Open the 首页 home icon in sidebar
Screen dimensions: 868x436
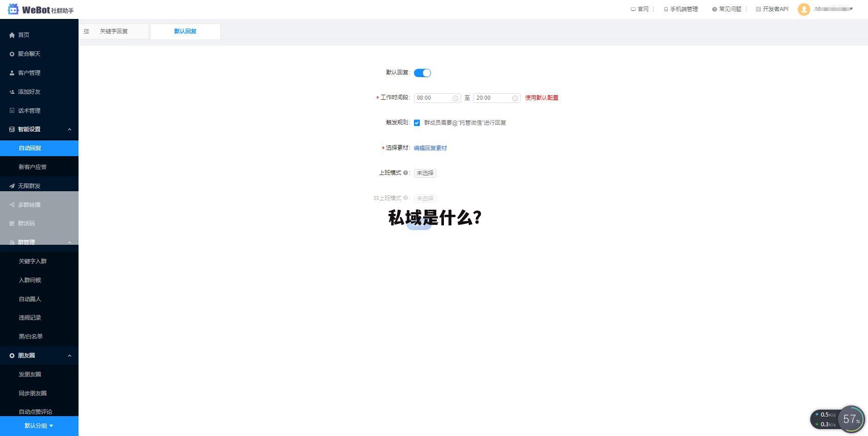[12, 35]
